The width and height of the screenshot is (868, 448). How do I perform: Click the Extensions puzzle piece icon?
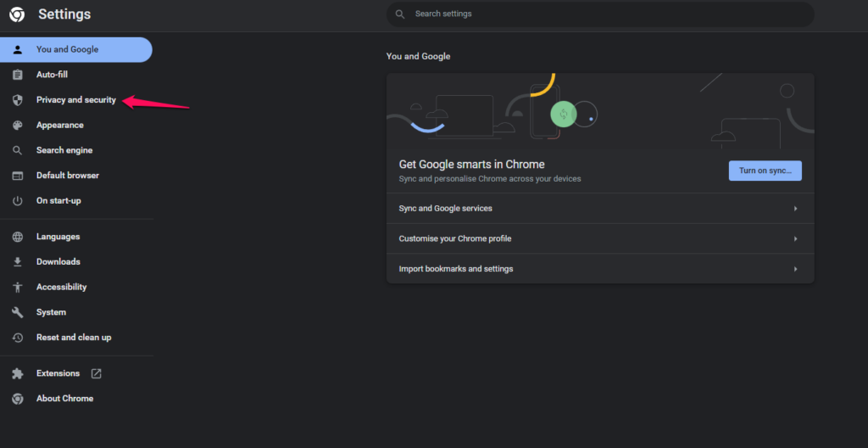[17, 373]
